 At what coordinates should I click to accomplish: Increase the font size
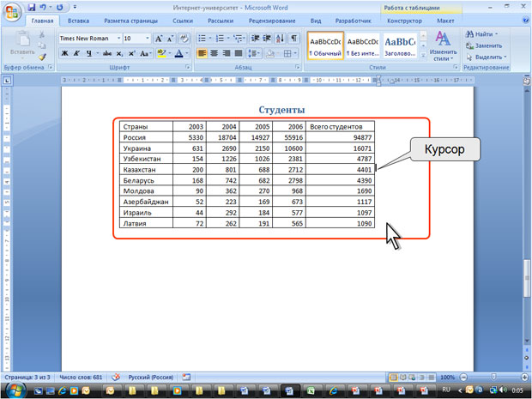pyautogui.click(x=159, y=39)
